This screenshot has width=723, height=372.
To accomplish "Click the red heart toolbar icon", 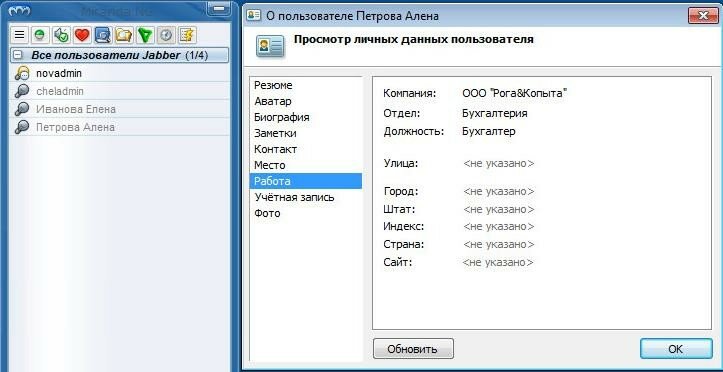I will [82, 35].
